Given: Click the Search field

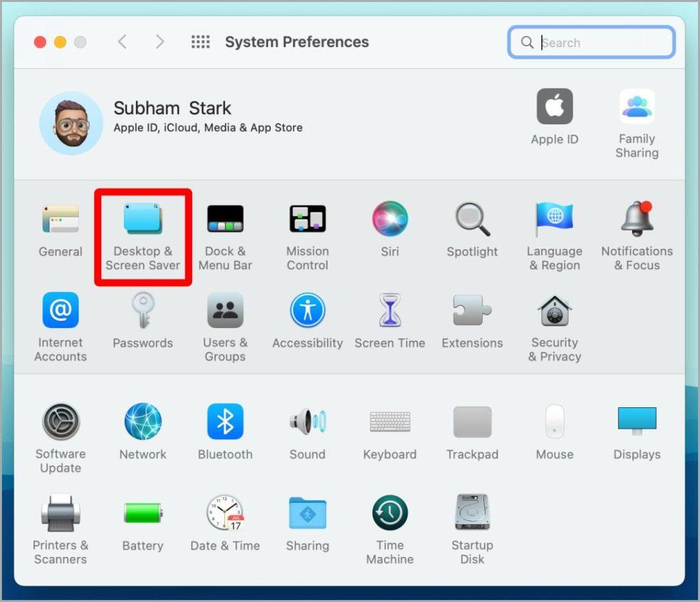Looking at the screenshot, I should tap(591, 42).
